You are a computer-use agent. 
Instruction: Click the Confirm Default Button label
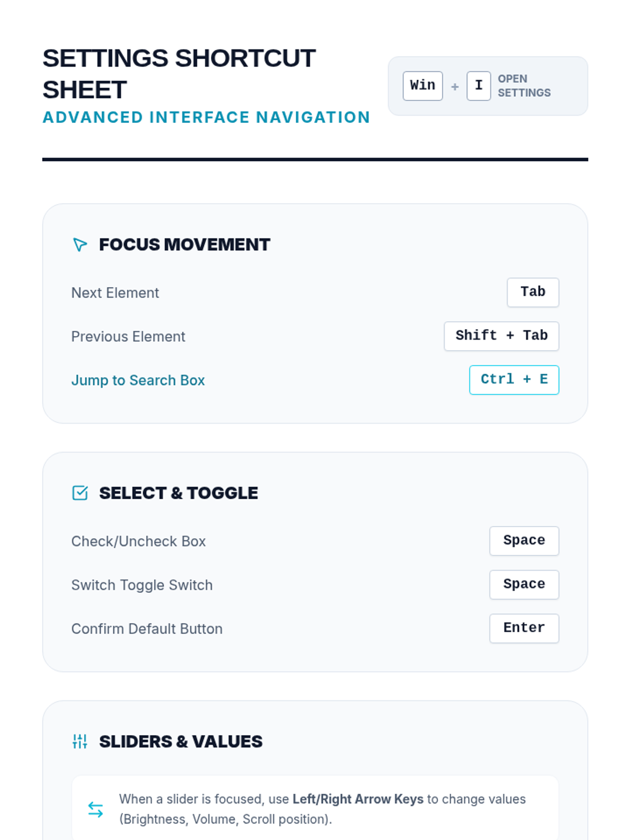147,629
